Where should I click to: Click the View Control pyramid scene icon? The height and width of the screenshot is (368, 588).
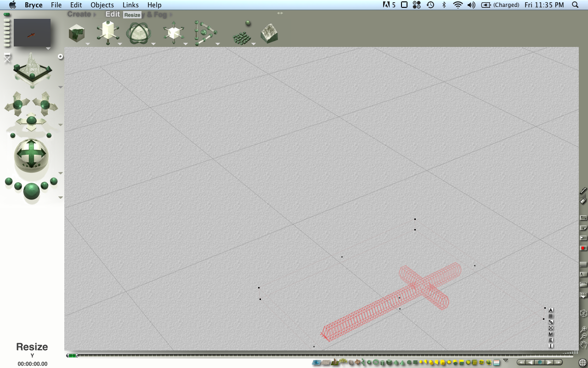tap(32, 68)
